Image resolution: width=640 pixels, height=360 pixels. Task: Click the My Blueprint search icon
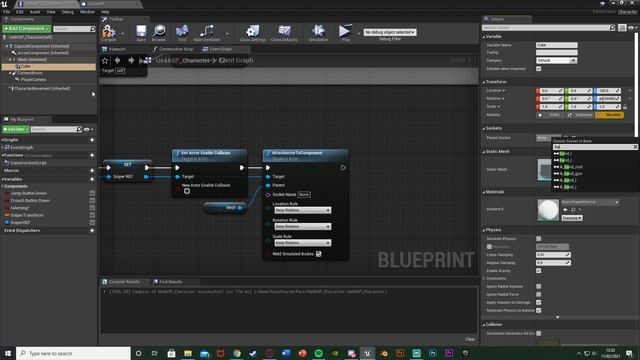[79, 129]
